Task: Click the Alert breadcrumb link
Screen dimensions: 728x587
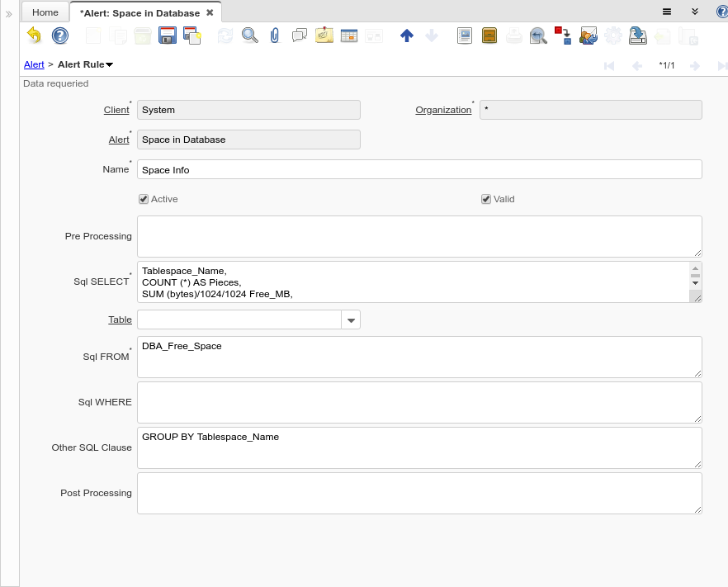Action: tap(34, 64)
